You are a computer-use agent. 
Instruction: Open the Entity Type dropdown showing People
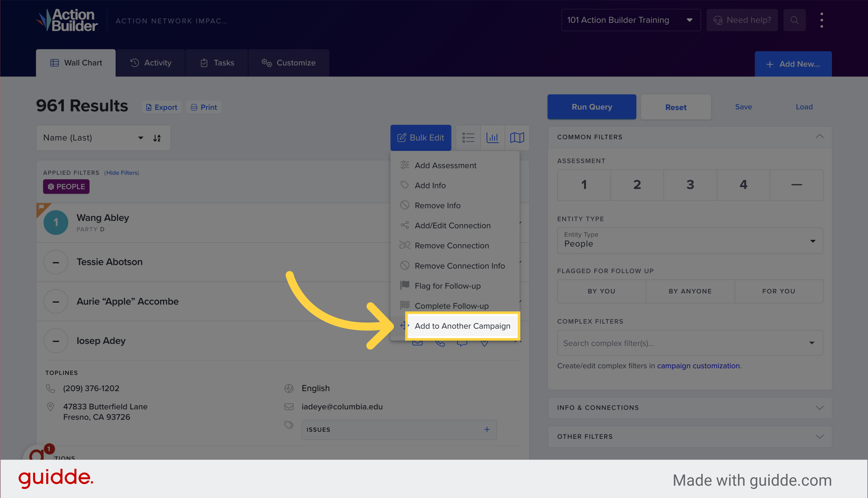tap(689, 240)
